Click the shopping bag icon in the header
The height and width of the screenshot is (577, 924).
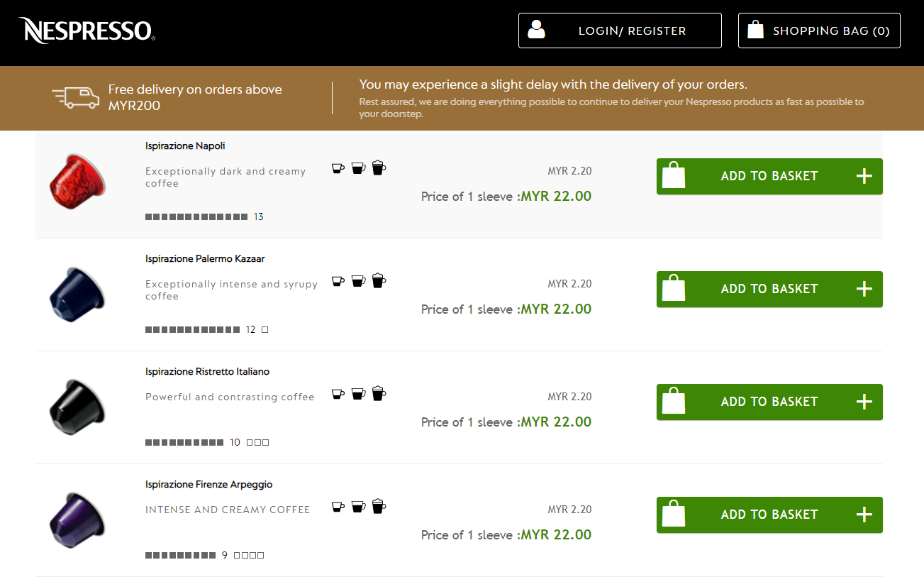756,29
